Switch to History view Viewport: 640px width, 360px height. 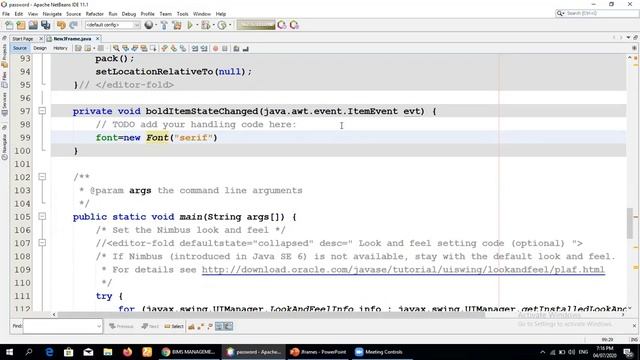[60, 48]
